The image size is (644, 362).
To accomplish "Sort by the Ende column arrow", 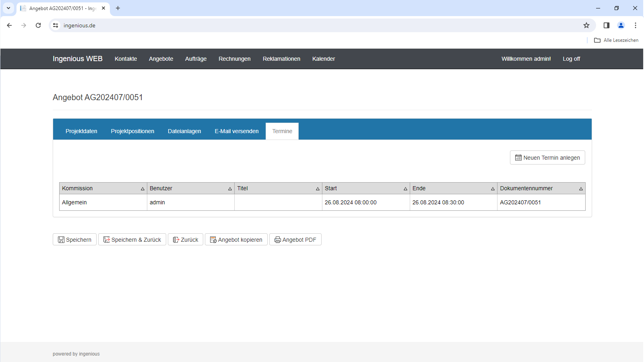I will tap(493, 189).
